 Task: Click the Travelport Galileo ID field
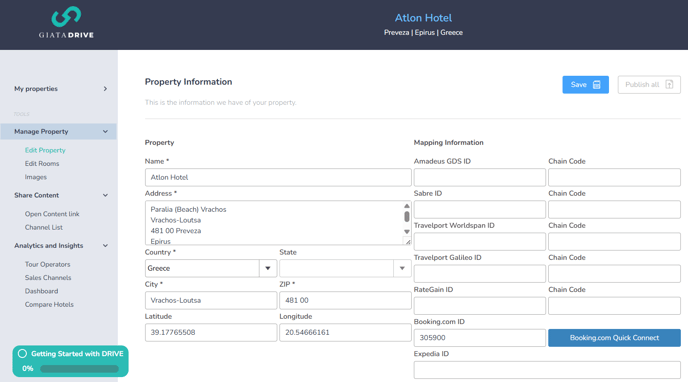tap(480, 274)
